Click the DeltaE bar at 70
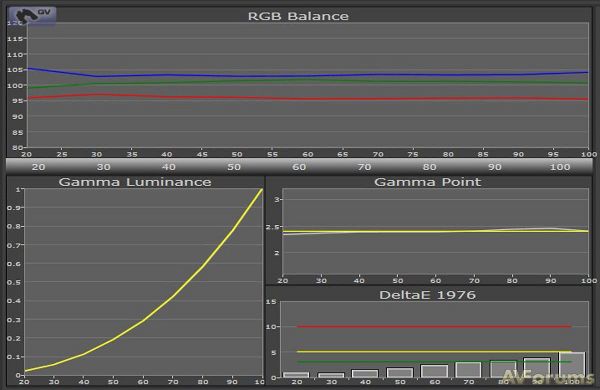Viewport: 600px width, 390px height. [x=468, y=370]
